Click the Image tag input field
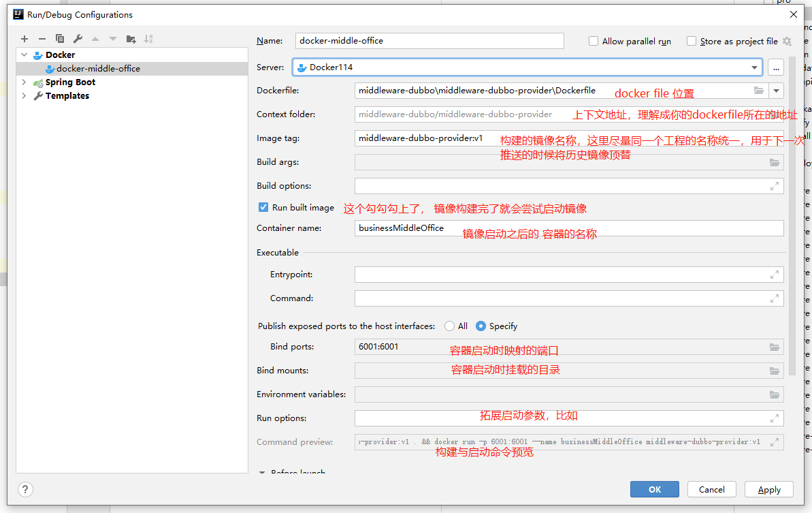Screen dimensions: 812x513 click(568, 138)
